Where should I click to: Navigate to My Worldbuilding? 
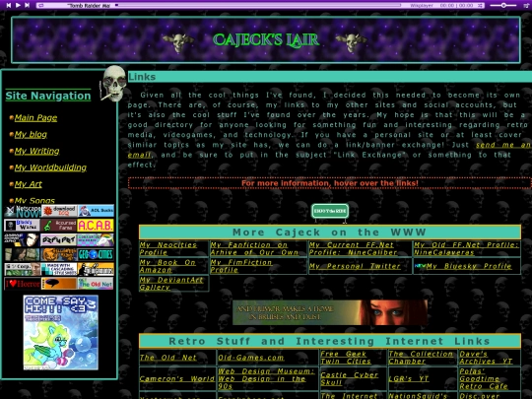pyautogui.click(x=50, y=167)
